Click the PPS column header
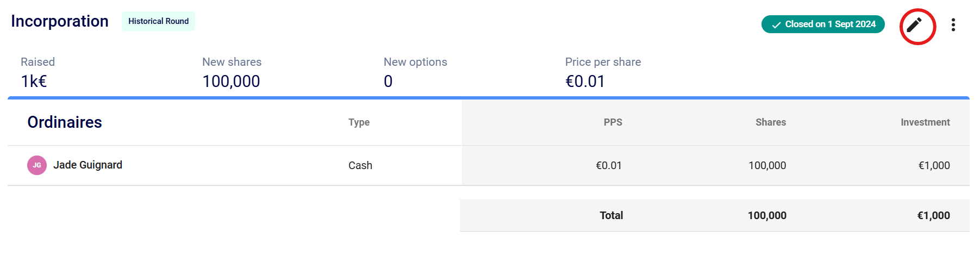The width and height of the screenshot is (980, 255). [x=613, y=122]
